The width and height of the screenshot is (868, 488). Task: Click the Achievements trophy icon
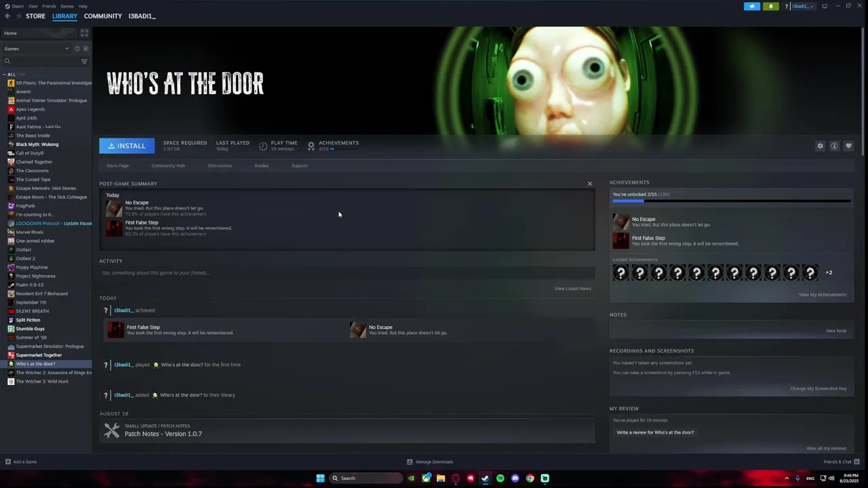(311, 146)
